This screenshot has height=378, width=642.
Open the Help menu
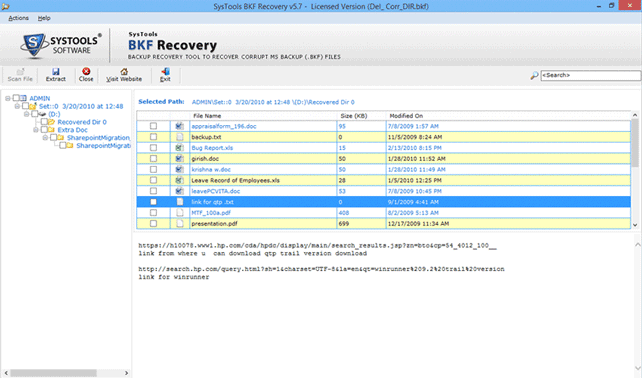pos(44,18)
